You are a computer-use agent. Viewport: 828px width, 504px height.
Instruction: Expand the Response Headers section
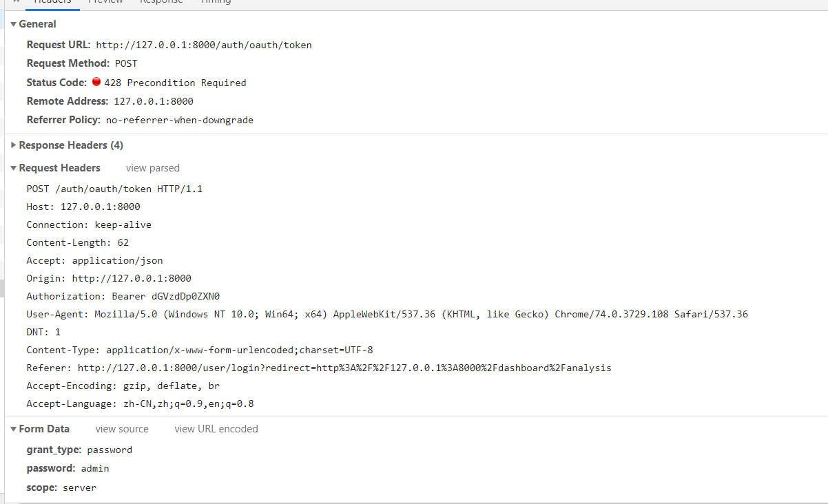pos(14,145)
